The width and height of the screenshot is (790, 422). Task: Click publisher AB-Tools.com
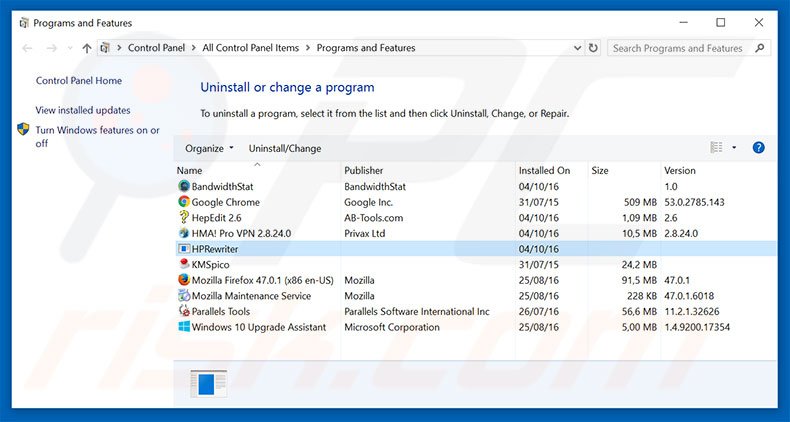[373, 218]
